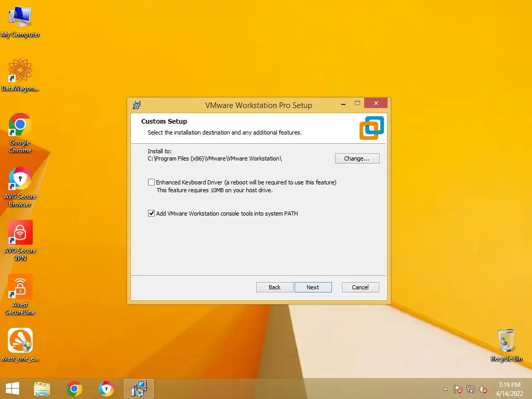Click Change... to alter install location

coord(357,158)
